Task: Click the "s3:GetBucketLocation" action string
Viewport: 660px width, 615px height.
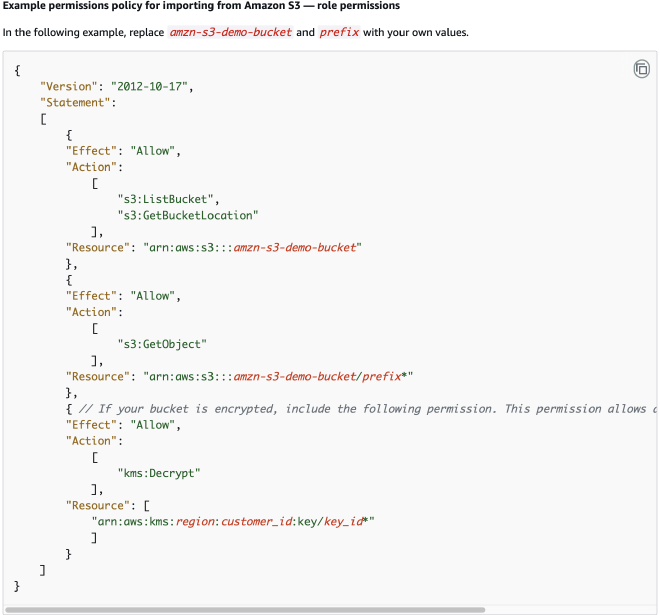Action: 188,215
